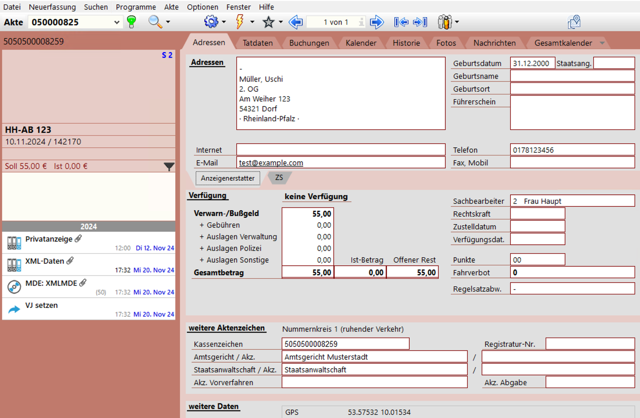Click the star favorites icon
Image resolution: width=640 pixels, height=418 pixels.
pyautogui.click(x=268, y=22)
